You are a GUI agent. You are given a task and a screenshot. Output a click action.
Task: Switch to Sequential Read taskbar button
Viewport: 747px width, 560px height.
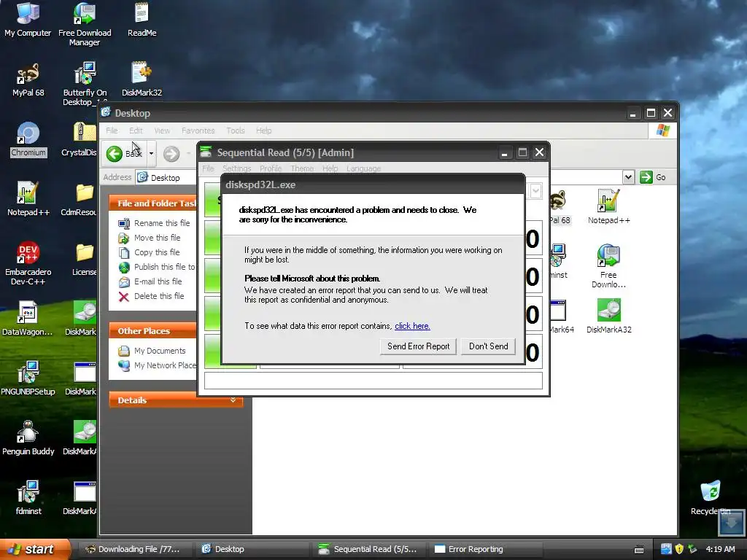(x=368, y=549)
